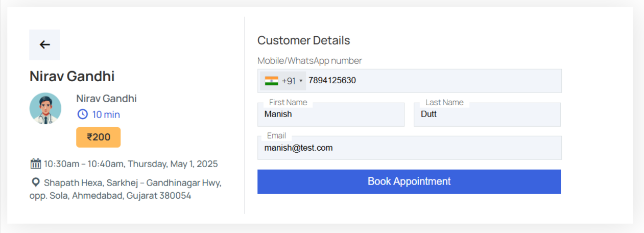Click the Shapath Hexa address text
The image size is (644, 233).
tap(132, 189)
